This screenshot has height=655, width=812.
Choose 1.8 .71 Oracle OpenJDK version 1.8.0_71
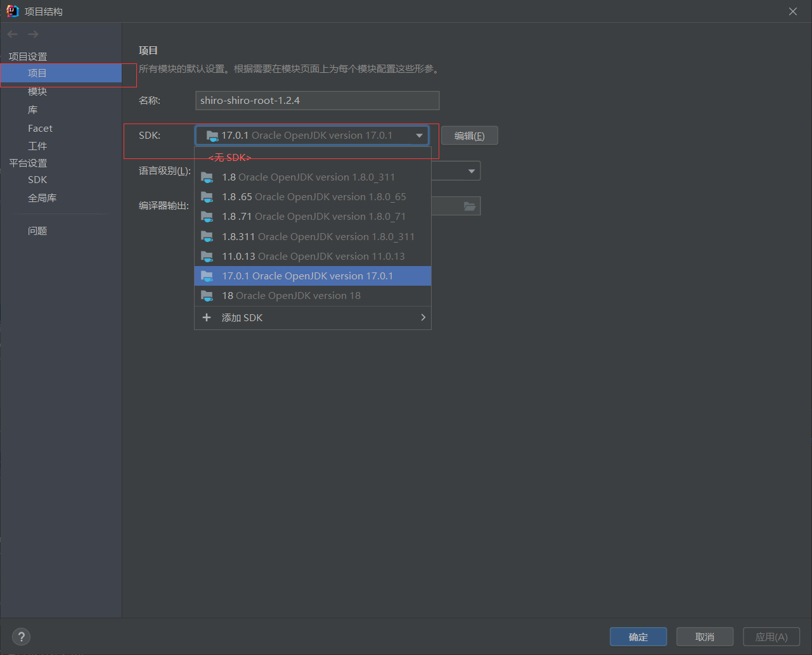(313, 217)
